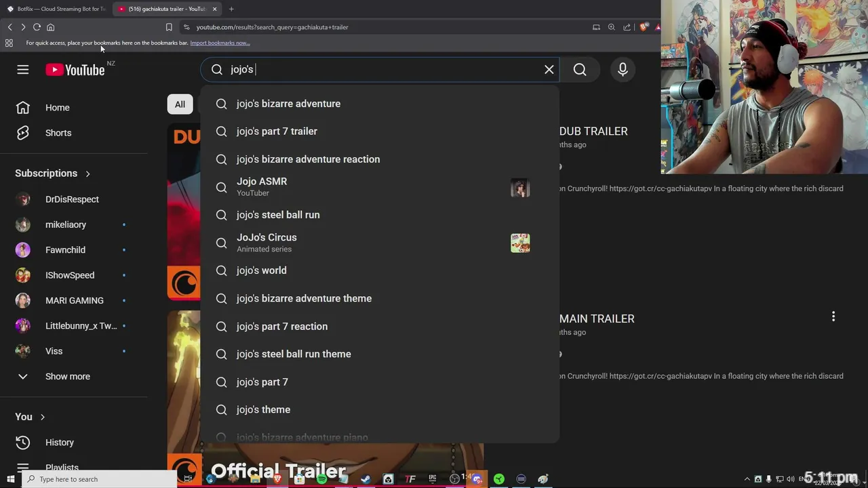Select suggestion "jojo's bizarre adventure reaction"

pos(380,159)
